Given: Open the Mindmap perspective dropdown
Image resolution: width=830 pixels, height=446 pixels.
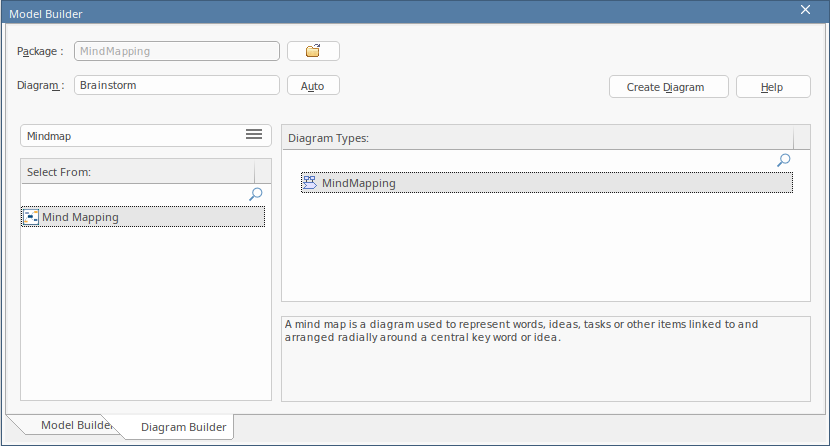Looking at the screenshot, I should (130, 135).
